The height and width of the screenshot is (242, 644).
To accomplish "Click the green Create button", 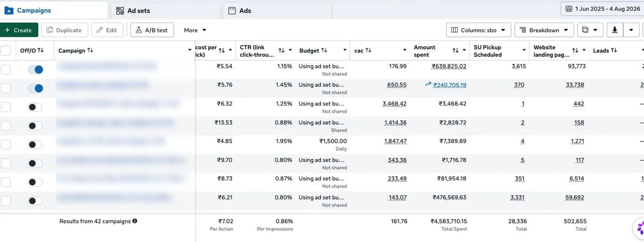I will [x=19, y=30].
